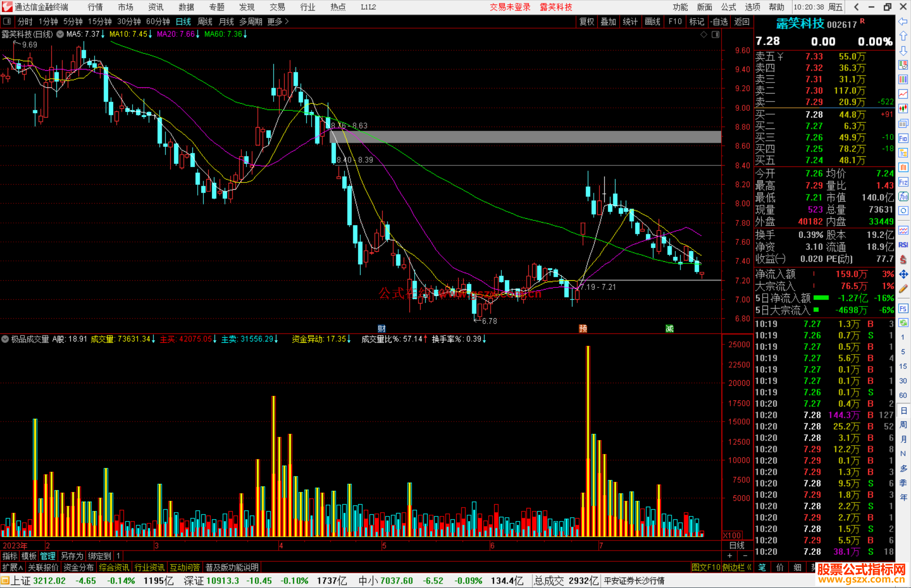Open the 公式 menu
911x588 pixels.
click(728, 7)
